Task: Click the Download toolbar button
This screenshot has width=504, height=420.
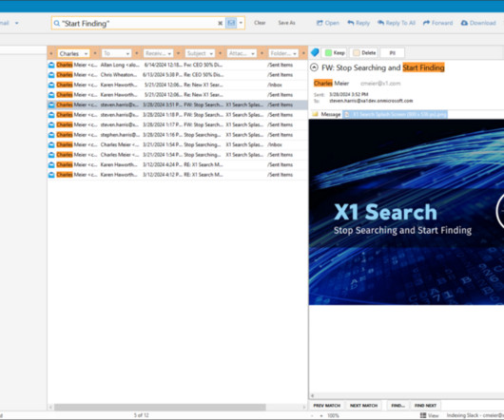Action: [478, 23]
